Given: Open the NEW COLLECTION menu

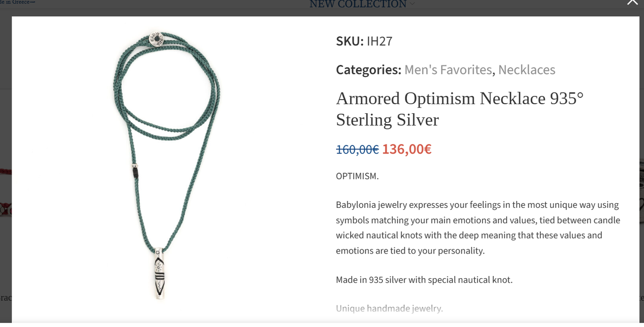Looking at the screenshot, I should (358, 4).
